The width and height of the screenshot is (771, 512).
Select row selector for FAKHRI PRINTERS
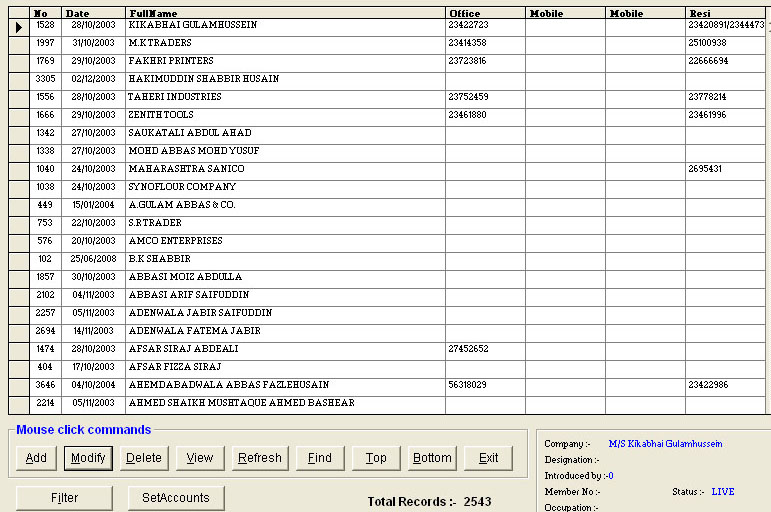(x=19, y=63)
